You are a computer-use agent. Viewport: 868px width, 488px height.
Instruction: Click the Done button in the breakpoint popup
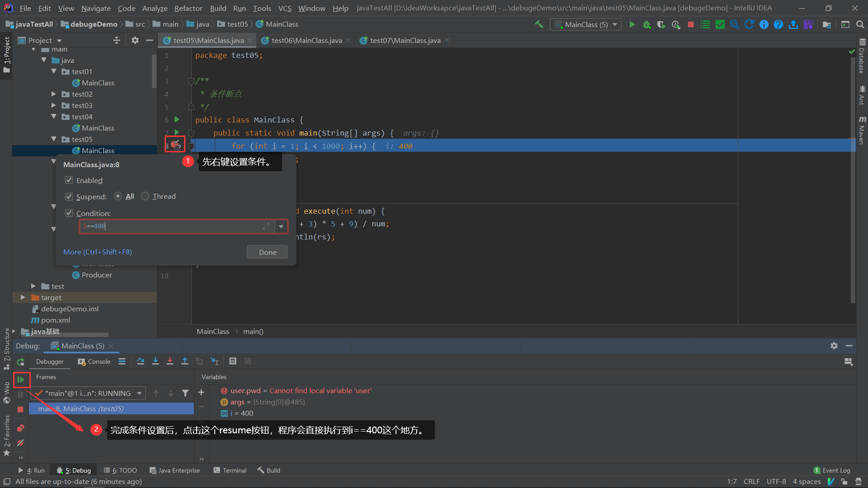coord(267,253)
